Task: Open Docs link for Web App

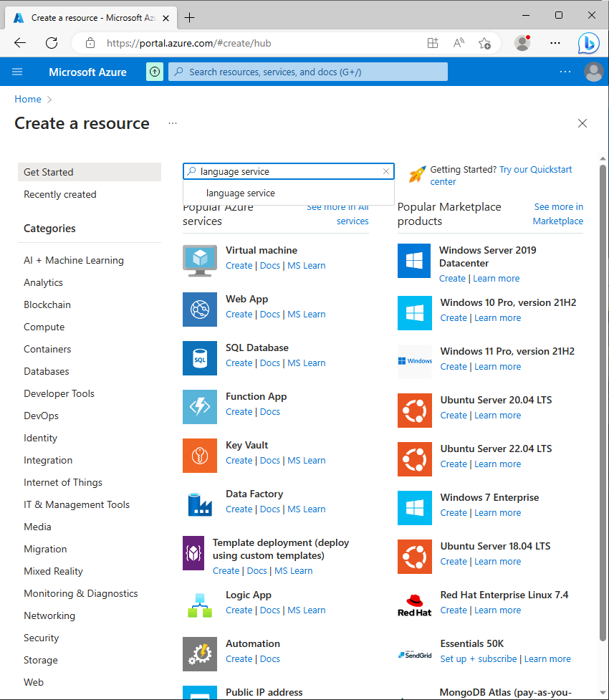Action: (x=269, y=315)
